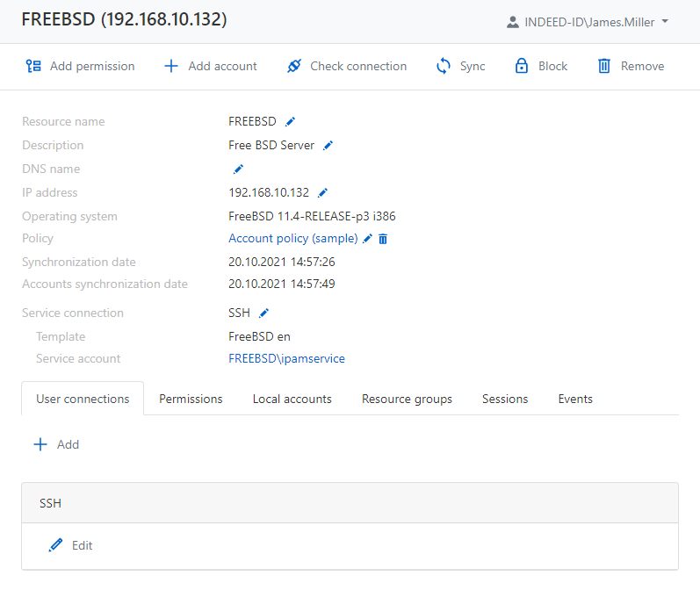Open the Local accounts tab
This screenshot has width=700, height=612.
click(292, 399)
